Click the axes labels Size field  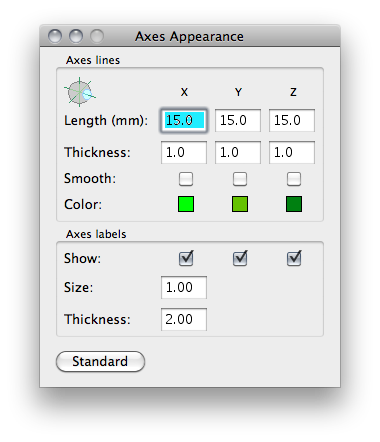(184, 287)
